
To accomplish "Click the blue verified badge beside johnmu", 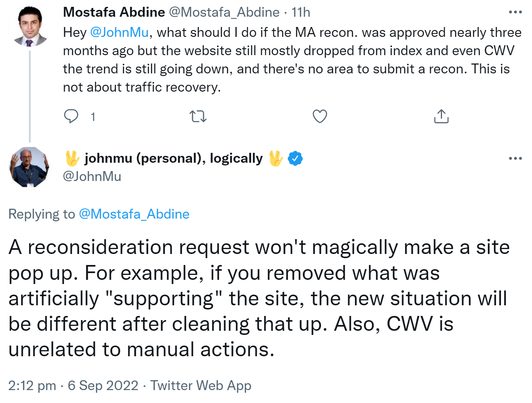I will pos(295,159).
